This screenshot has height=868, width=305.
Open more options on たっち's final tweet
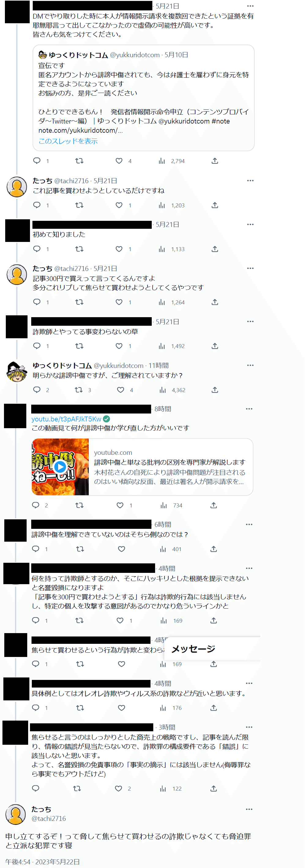coord(249,809)
